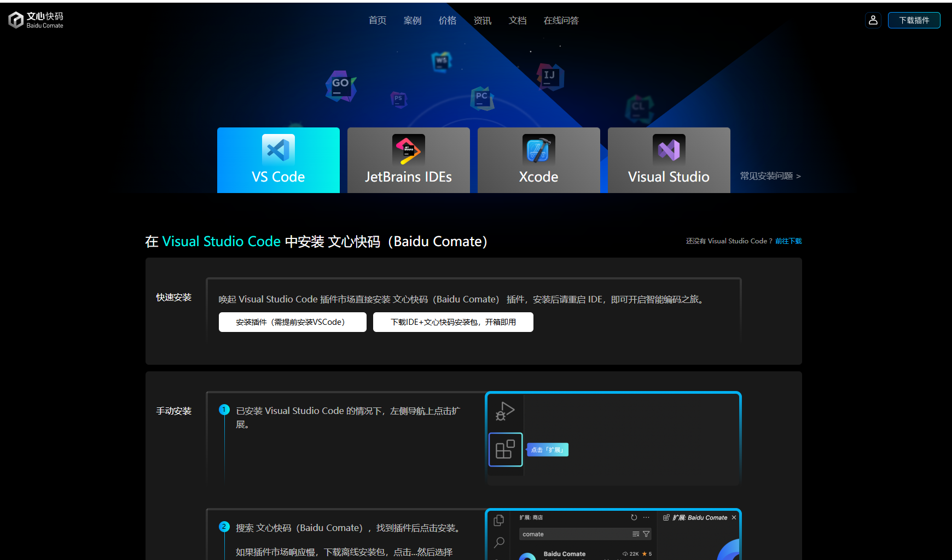
Task: Click the refresh icon in extension store
Action: [x=634, y=517]
